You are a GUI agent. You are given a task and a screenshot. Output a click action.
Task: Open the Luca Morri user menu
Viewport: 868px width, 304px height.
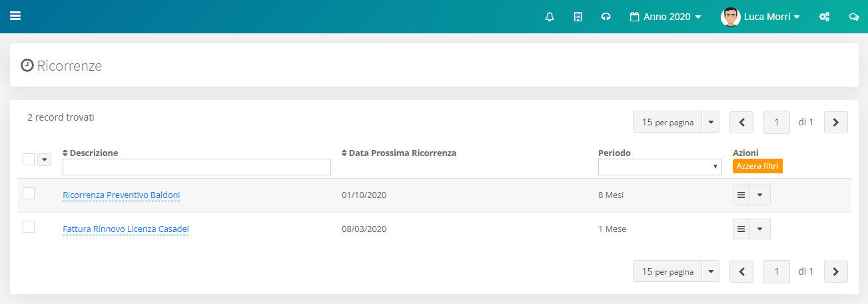pyautogui.click(x=771, y=17)
